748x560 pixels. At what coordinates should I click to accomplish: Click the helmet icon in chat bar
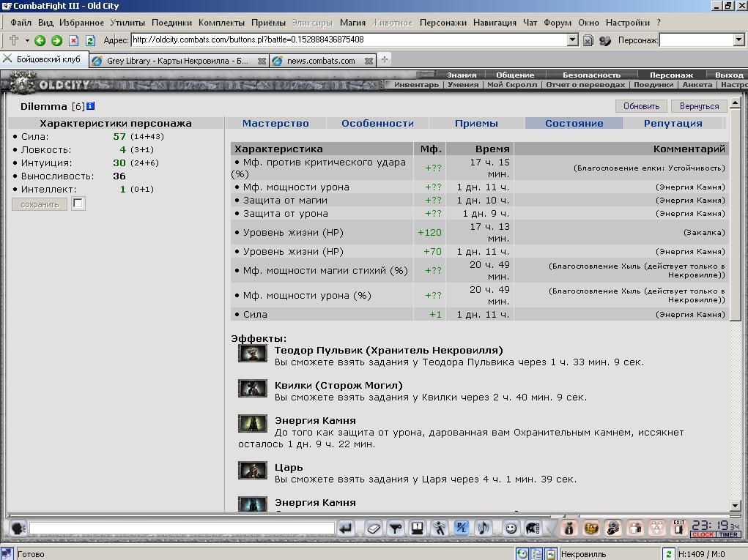pyautogui.click(x=533, y=528)
